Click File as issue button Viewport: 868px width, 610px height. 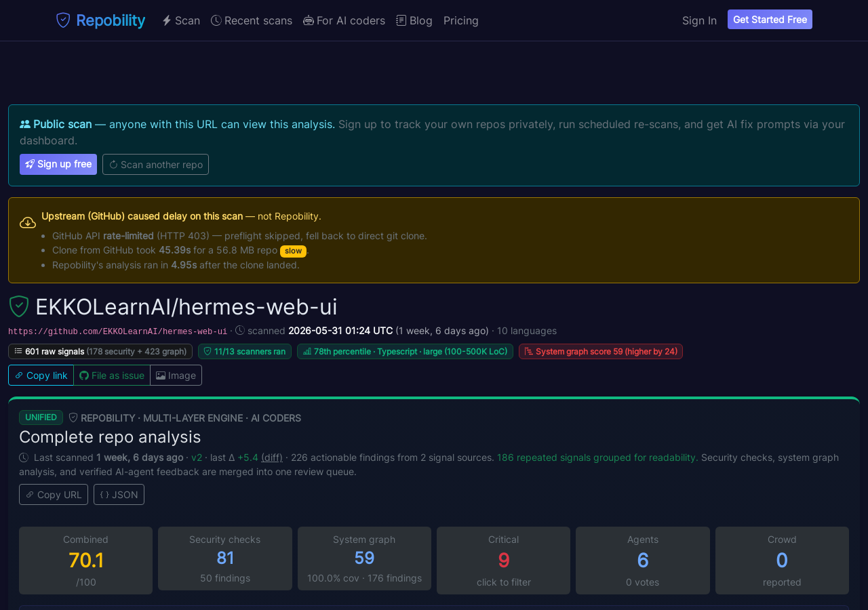[112, 375]
